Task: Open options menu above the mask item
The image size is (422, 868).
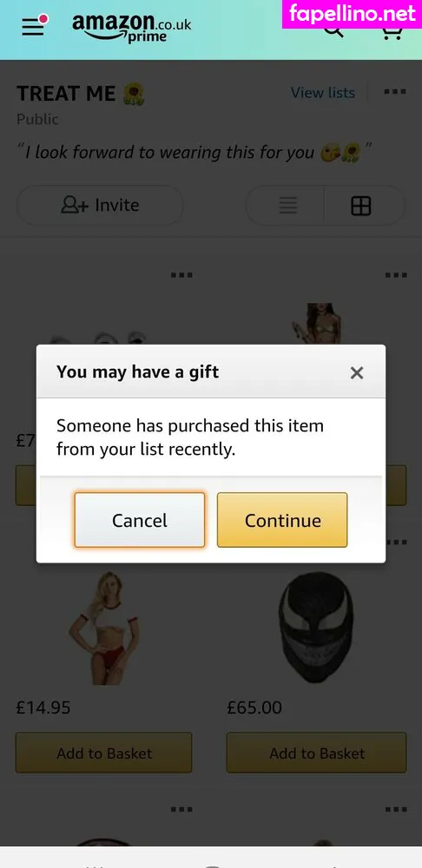Action: pos(395,542)
